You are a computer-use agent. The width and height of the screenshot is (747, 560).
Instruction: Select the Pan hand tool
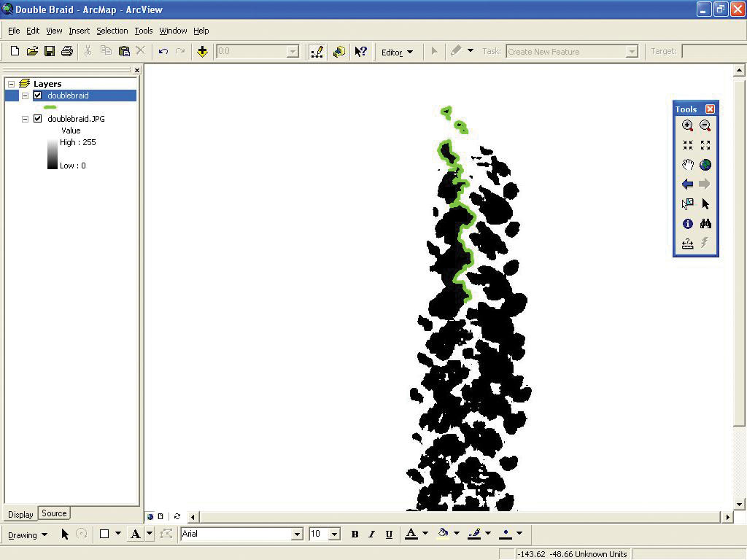(687, 165)
